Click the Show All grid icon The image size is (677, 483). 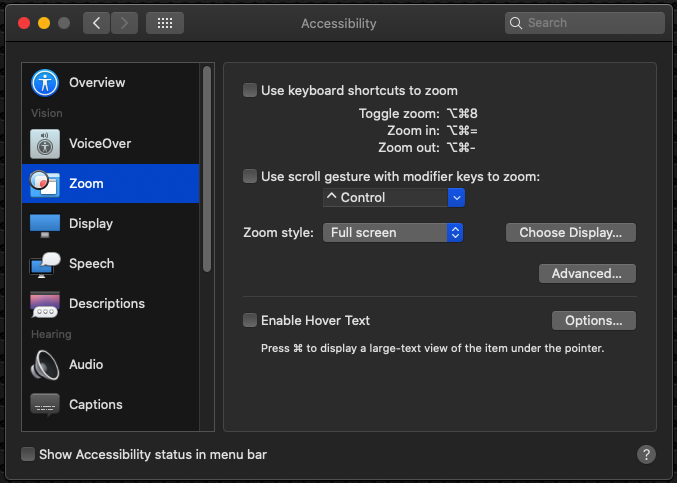pyautogui.click(x=164, y=23)
